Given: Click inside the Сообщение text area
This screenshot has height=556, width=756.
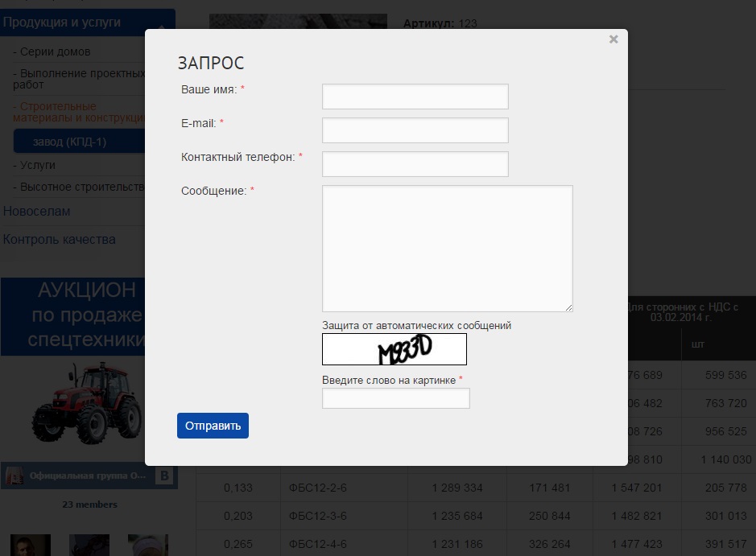Looking at the screenshot, I should 448,249.
